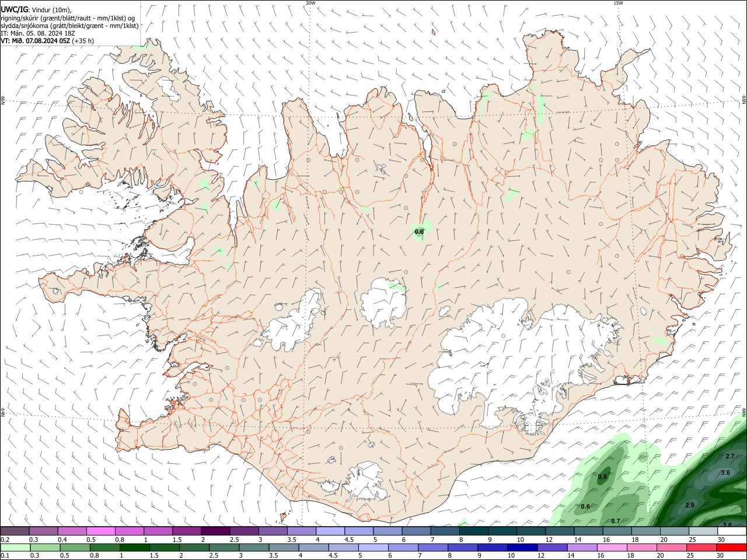Viewport: 747px width, 560px height.
Task: Click the 0.9 precipitation value offshore
Action: coord(603,477)
